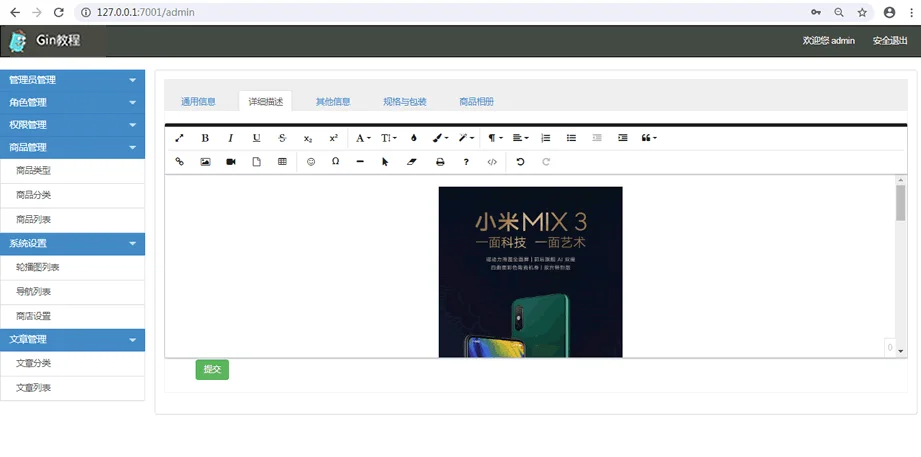Select the 小米MIX 3 product image
Screen dimensions: 921x457
point(530,271)
